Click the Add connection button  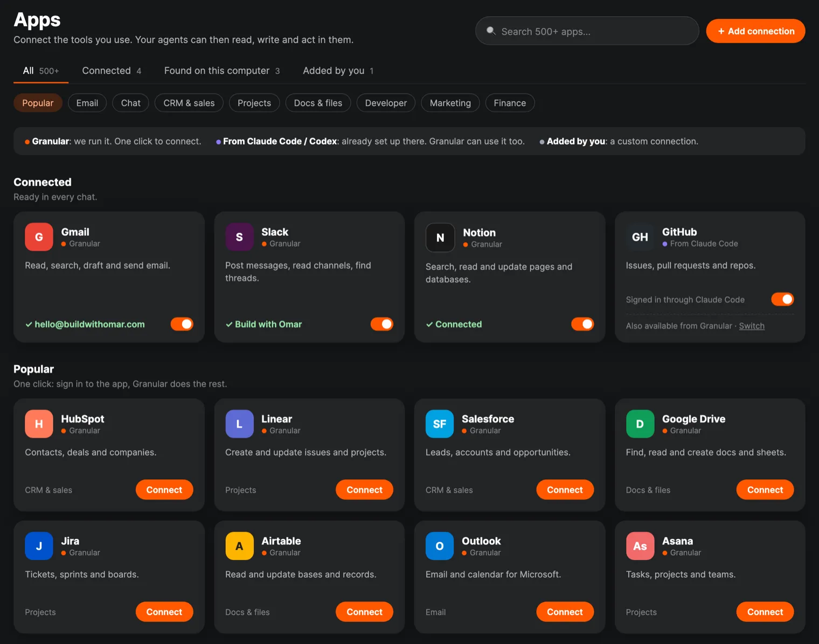click(x=755, y=31)
